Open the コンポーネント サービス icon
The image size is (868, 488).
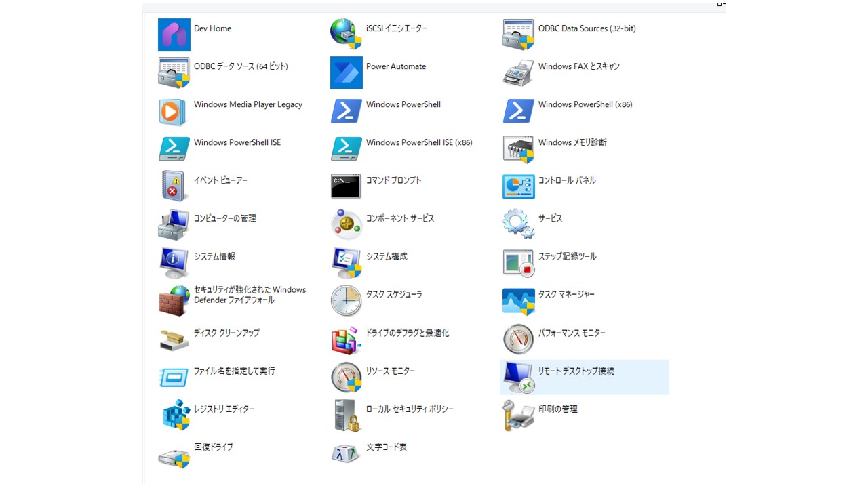(347, 224)
